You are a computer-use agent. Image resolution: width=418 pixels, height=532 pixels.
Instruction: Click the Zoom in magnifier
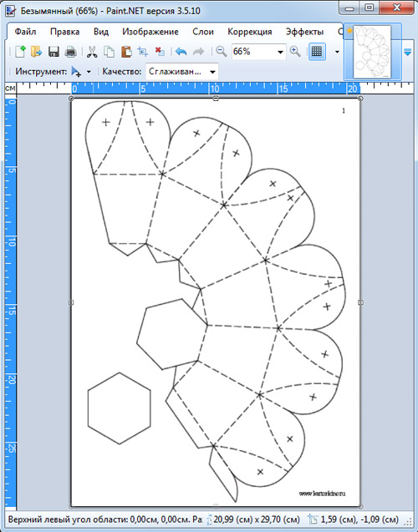click(x=295, y=52)
